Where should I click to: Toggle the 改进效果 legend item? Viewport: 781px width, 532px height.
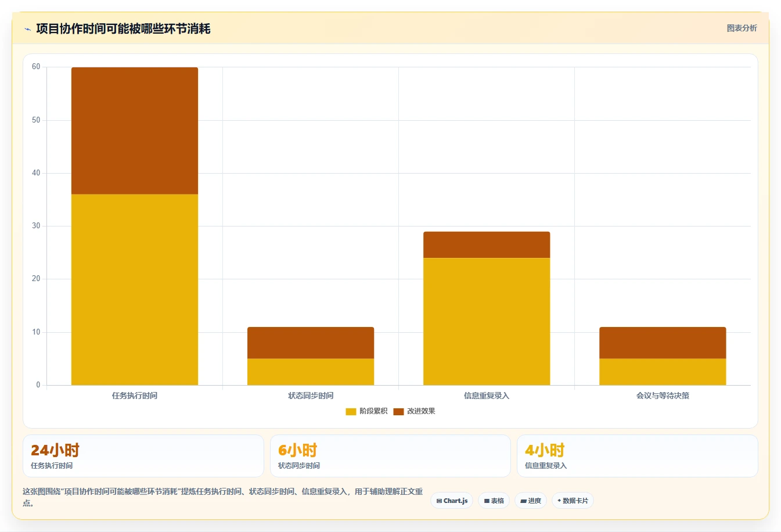414,411
